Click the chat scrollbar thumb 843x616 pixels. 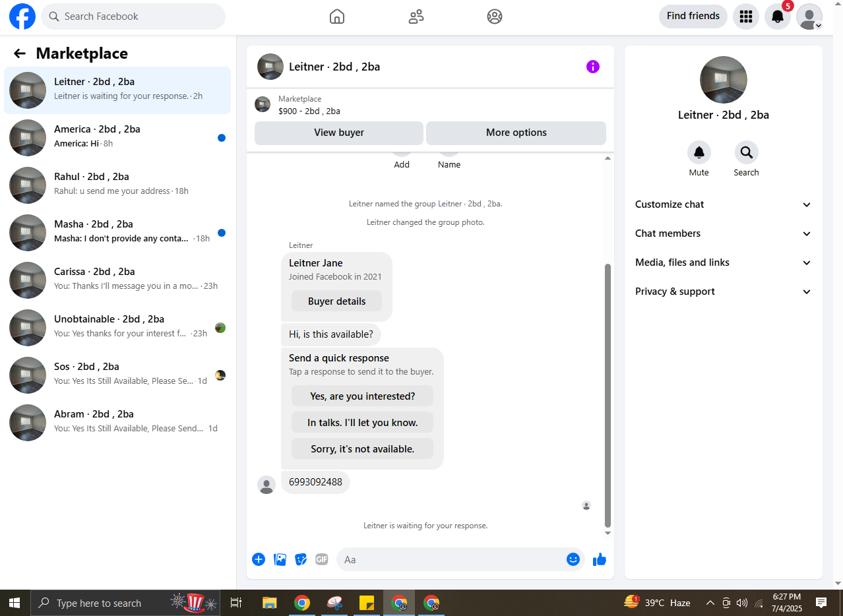click(608, 394)
